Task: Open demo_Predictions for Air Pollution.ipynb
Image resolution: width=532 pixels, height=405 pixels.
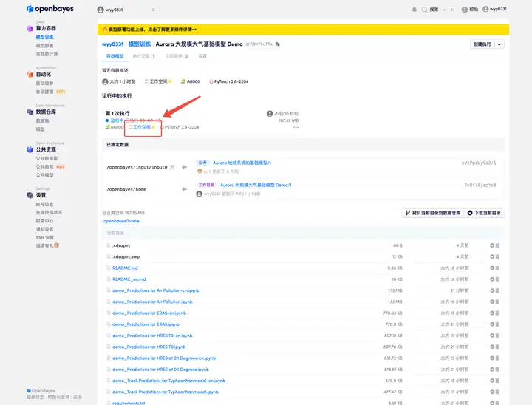Action: click(x=152, y=302)
